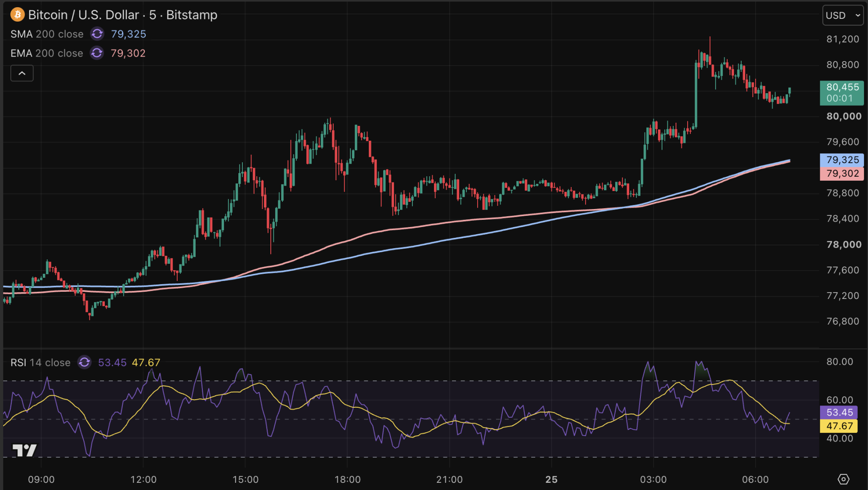
Task: Click the 80.00 RSI scale label
Action: [840, 362]
